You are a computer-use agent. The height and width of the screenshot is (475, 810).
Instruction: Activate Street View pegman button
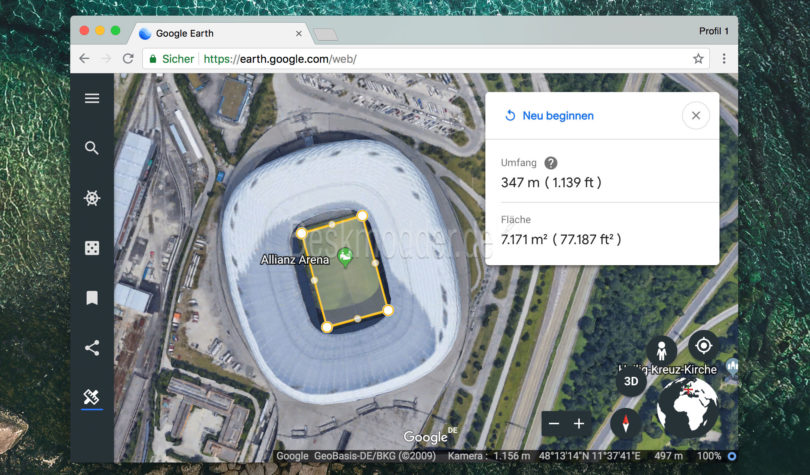pyautogui.click(x=661, y=350)
